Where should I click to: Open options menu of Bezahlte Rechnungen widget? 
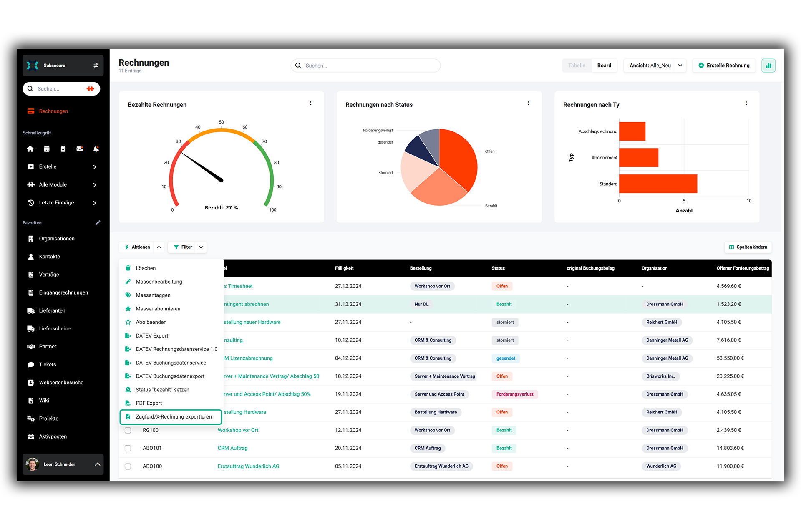(311, 103)
